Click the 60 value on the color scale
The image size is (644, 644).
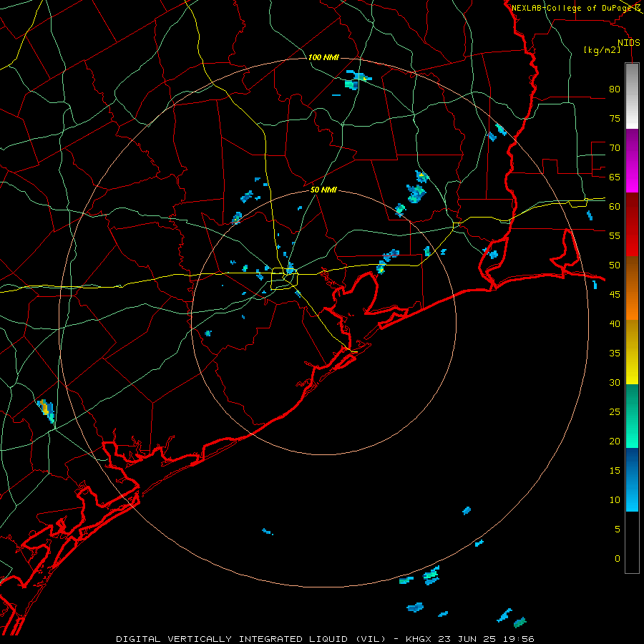(x=615, y=207)
